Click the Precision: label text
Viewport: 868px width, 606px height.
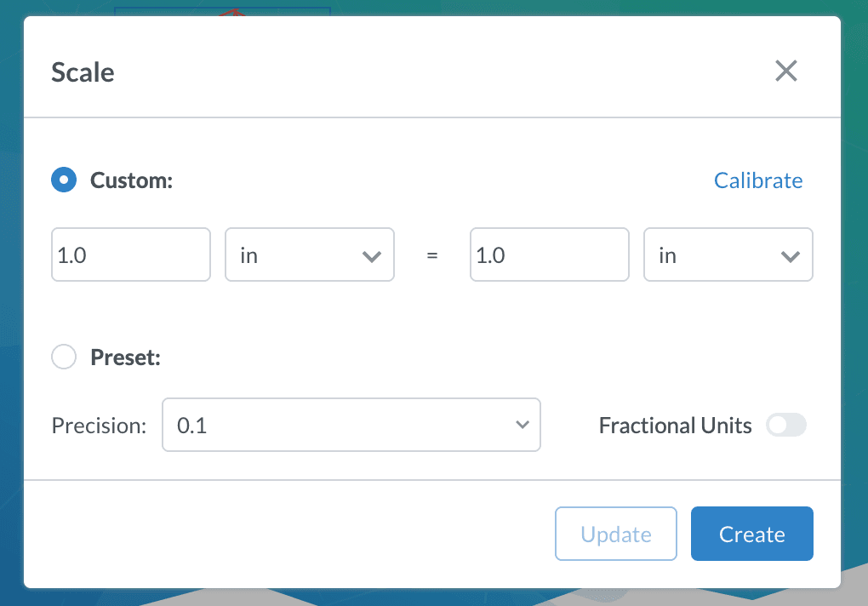tap(99, 426)
